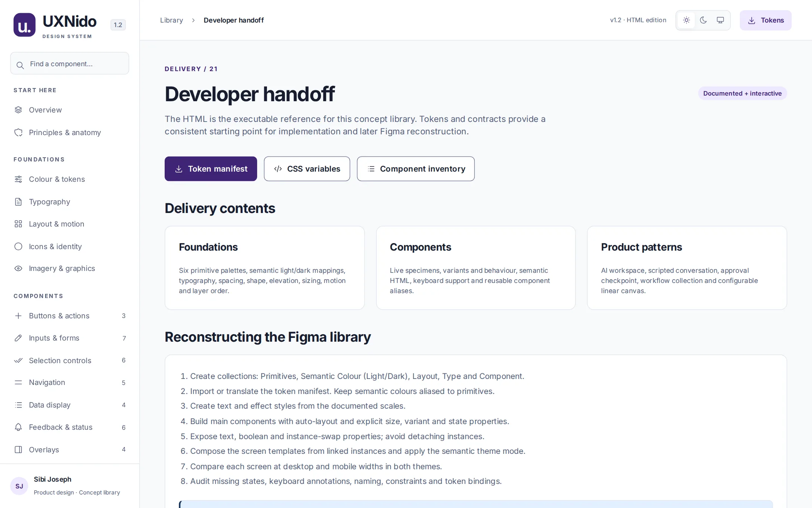
Task: Click the search magnifier icon
Action: point(20,65)
